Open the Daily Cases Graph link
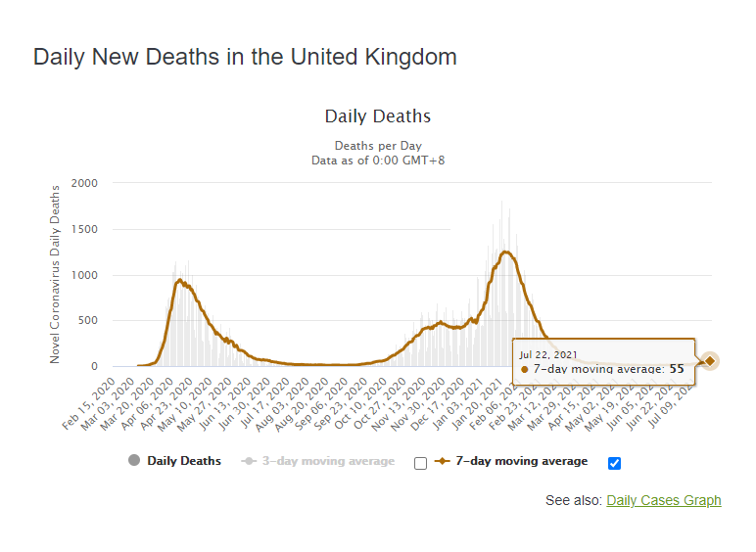The image size is (756, 552). click(x=664, y=500)
